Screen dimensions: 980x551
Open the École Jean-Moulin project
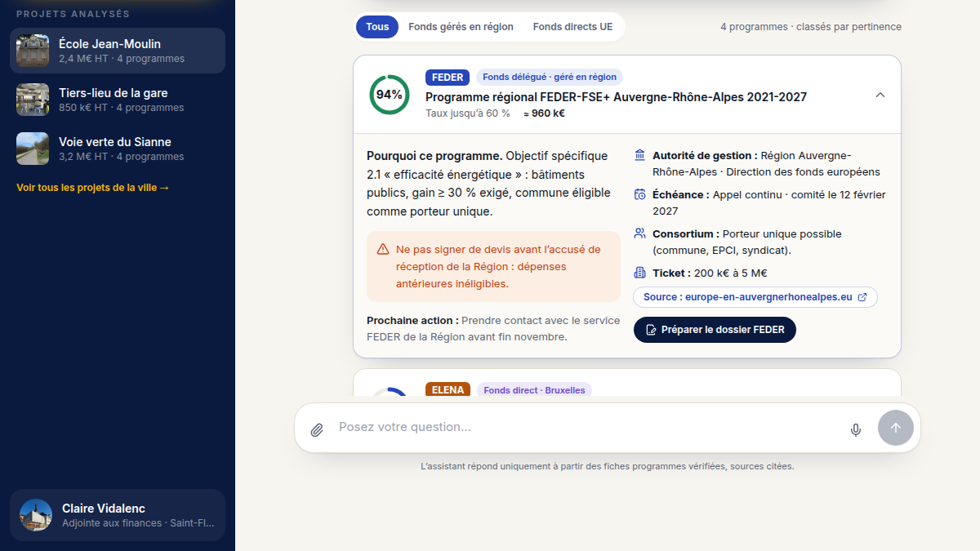click(118, 51)
